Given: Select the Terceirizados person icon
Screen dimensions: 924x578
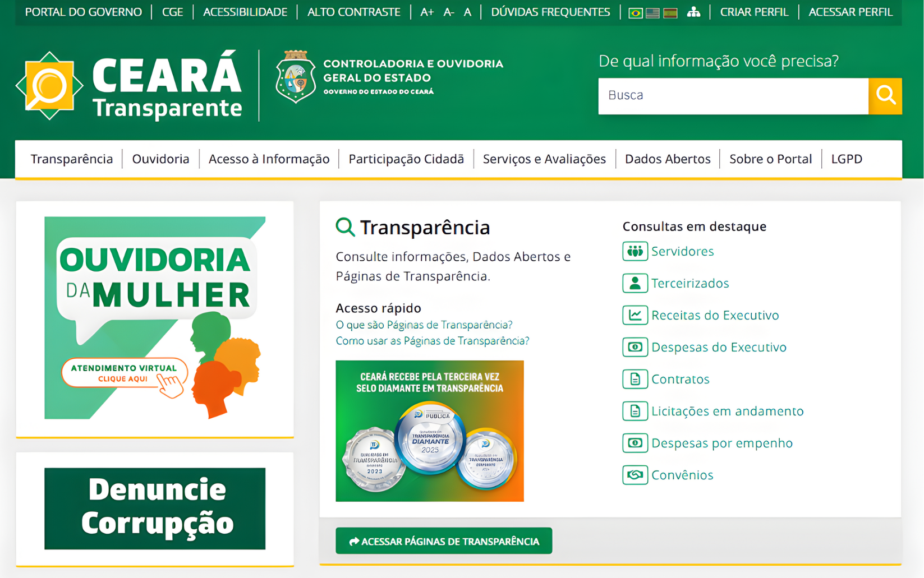Looking at the screenshot, I should click(635, 283).
